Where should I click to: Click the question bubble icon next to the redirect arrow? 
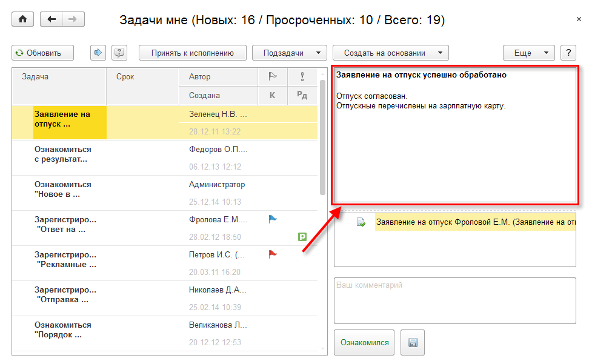119,53
